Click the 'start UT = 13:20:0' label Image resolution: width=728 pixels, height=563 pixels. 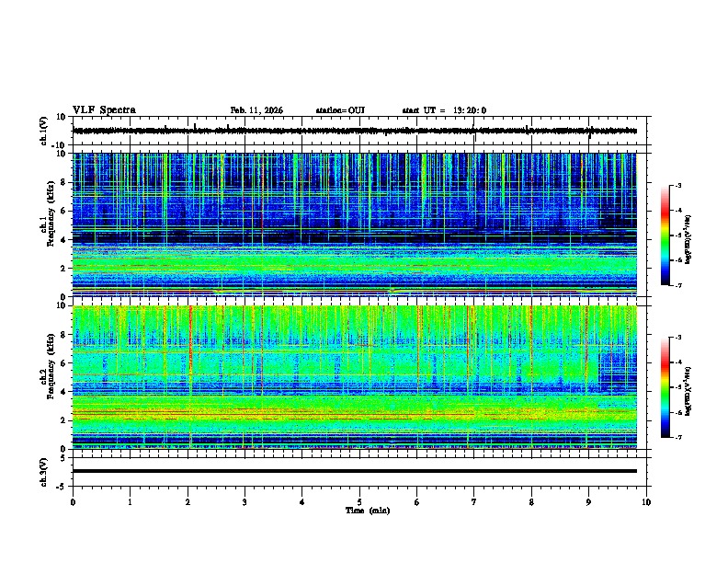coord(444,110)
